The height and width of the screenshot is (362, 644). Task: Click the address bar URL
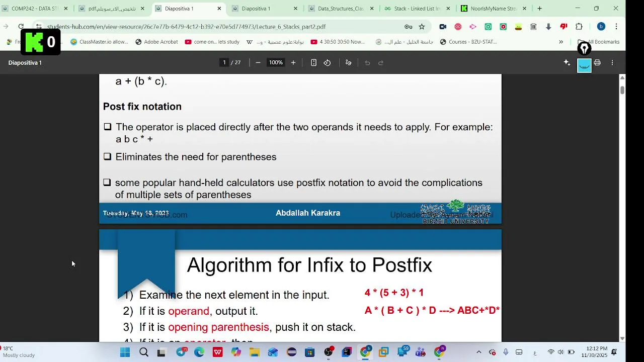(186, 27)
